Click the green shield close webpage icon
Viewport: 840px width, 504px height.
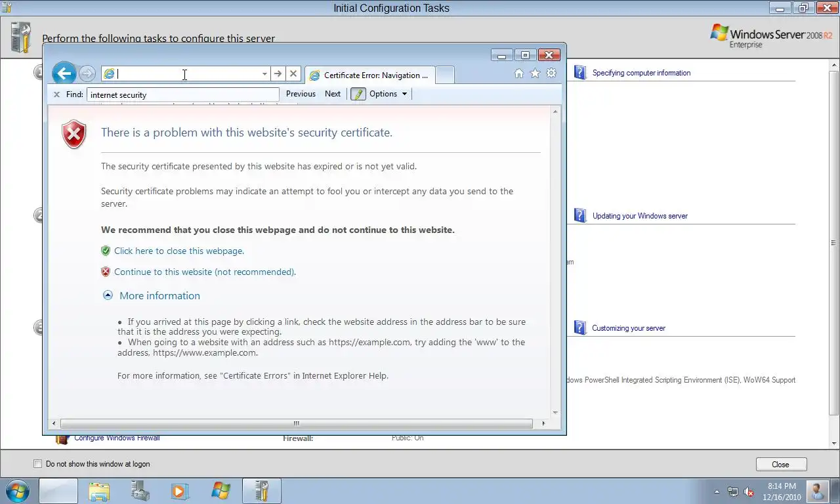[x=106, y=251]
